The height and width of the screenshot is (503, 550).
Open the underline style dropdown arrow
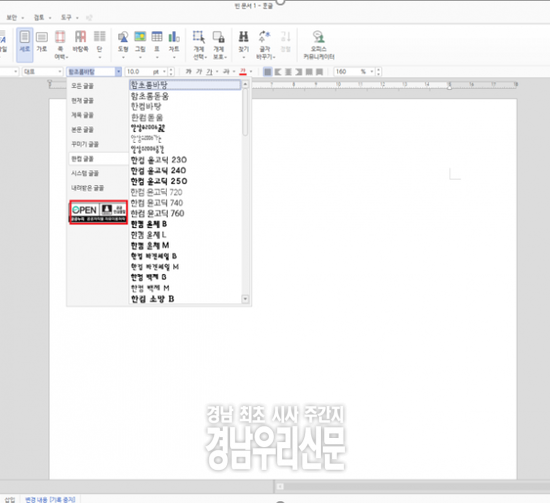coord(217,72)
